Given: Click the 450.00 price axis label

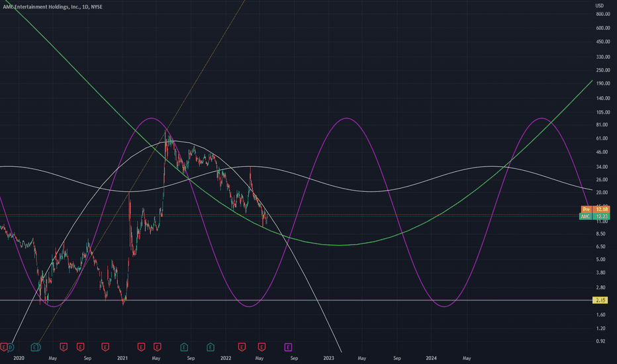Looking at the screenshot, I should pyautogui.click(x=603, y=42).
